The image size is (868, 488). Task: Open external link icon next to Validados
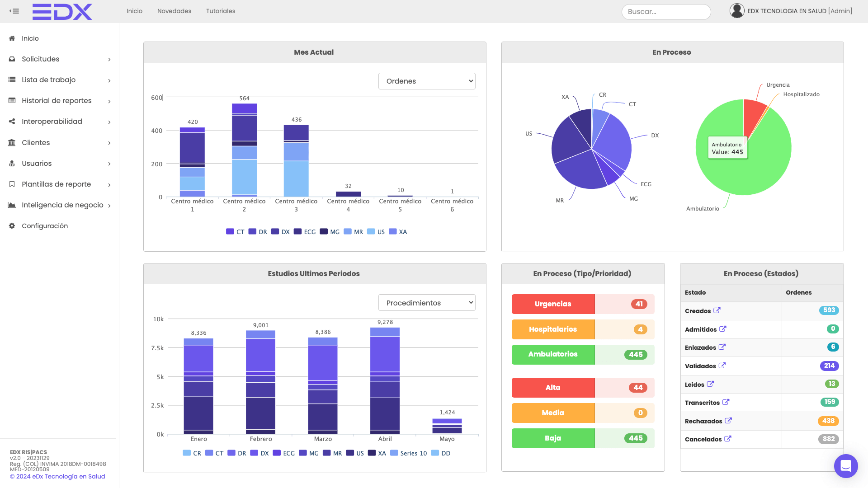point(722,366)
